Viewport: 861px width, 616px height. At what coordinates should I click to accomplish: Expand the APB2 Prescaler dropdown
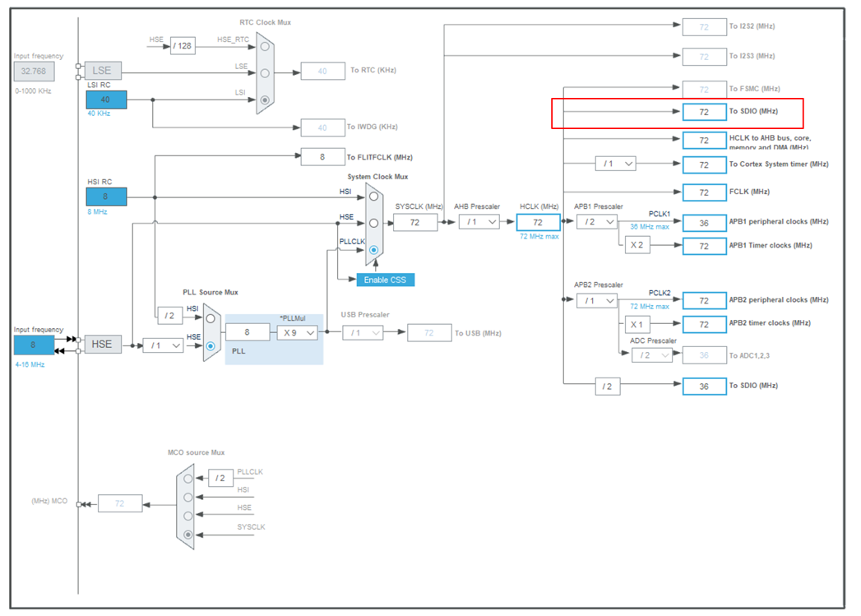tap(596, 301)
